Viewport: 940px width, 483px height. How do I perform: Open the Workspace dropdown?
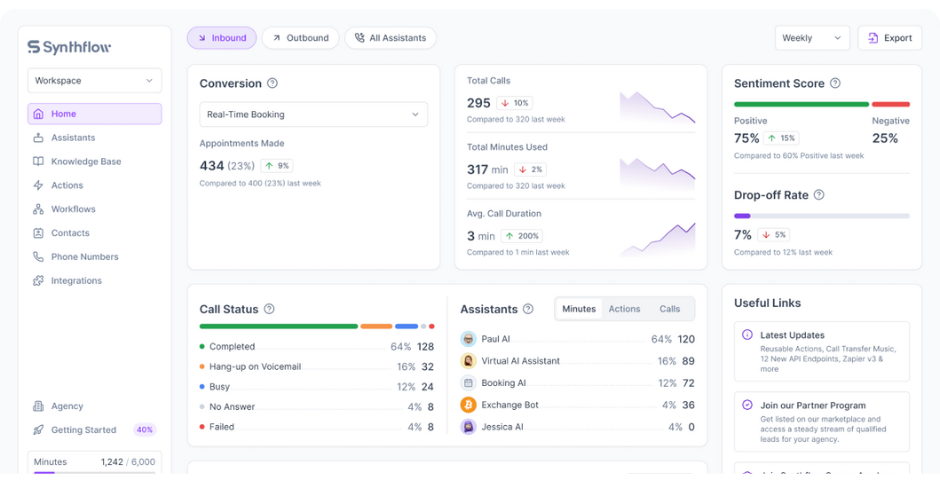click(95, 80)
